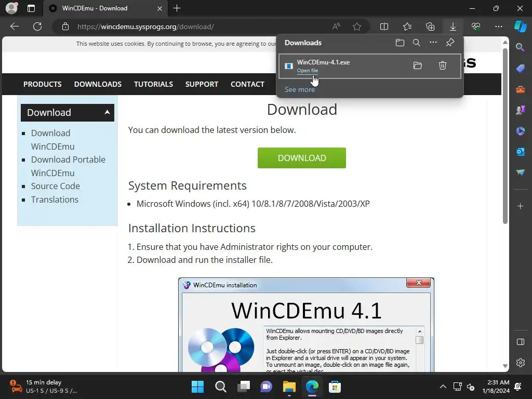Open Edge Settings and more menu

(x=498, y=26)
